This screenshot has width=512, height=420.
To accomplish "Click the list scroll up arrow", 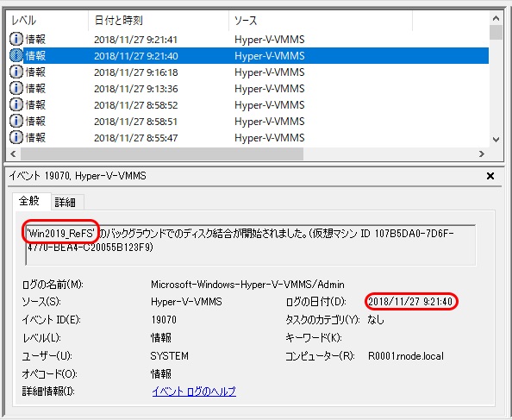I will pos(496,19).
